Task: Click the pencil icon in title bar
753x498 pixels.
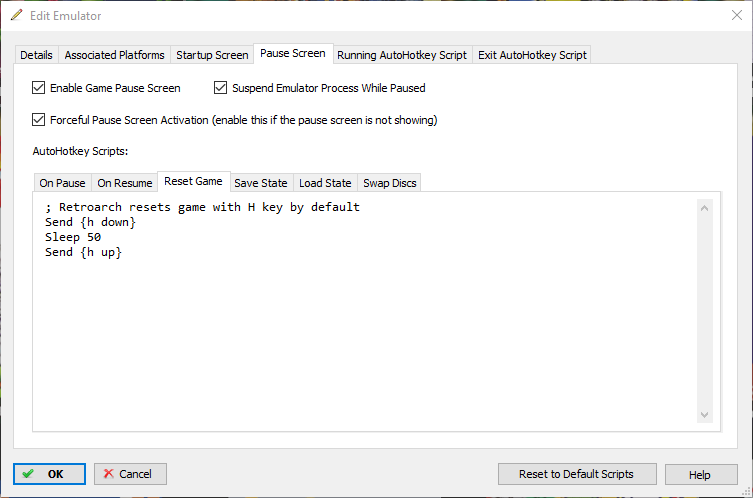Action: 17,15
